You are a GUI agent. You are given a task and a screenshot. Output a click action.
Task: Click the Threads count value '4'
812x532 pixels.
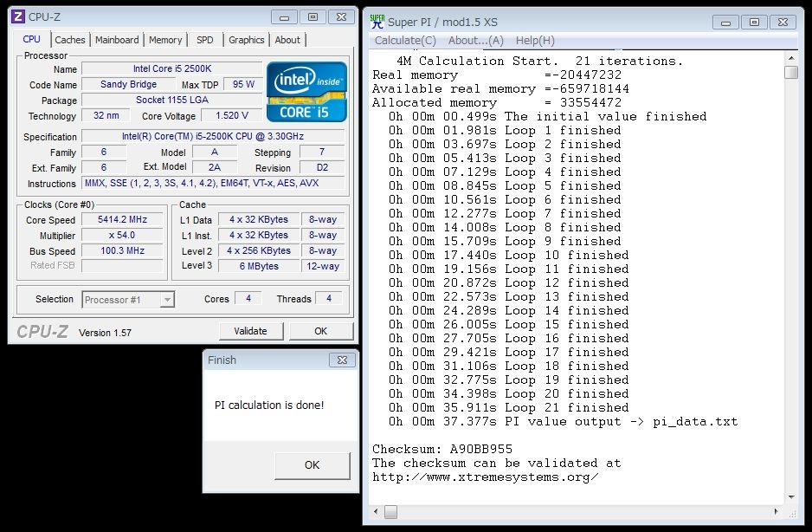[329, 298]
